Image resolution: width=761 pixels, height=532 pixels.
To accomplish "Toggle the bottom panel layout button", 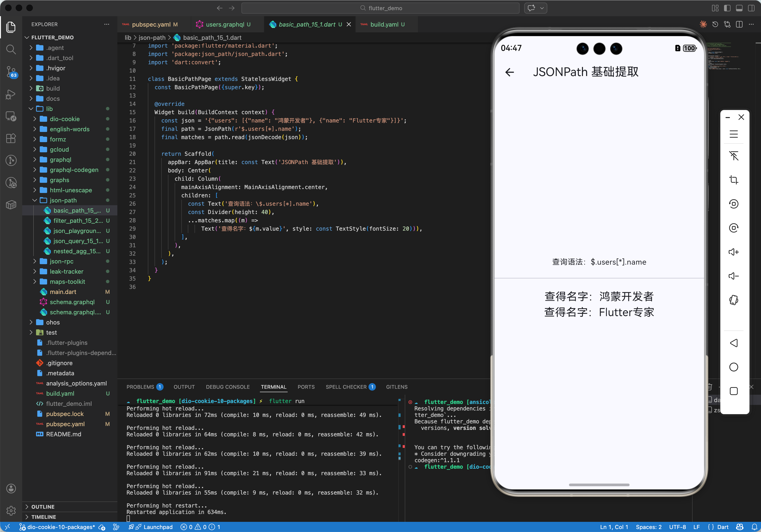I will tap(739, 8).
